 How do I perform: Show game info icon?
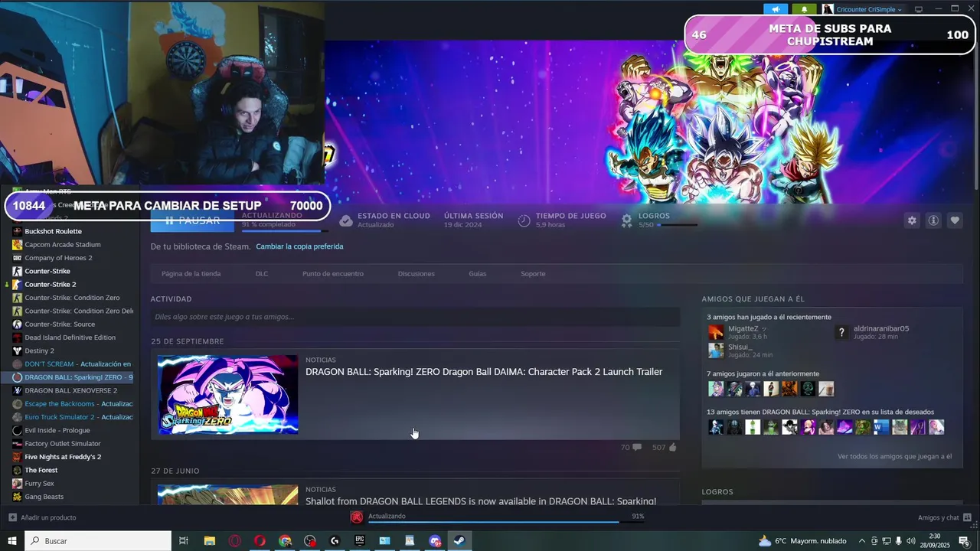pyautogui.click(x=933, y=220)
